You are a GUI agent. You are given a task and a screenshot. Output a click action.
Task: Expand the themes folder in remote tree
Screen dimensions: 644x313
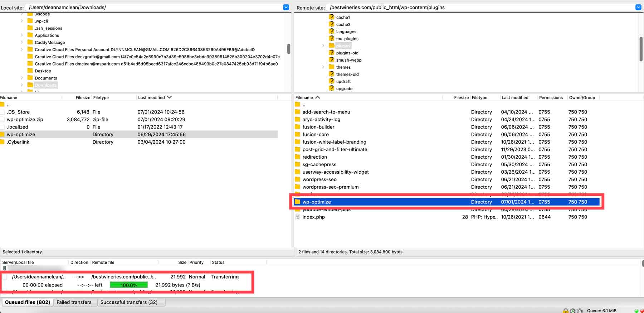point(323,67)
